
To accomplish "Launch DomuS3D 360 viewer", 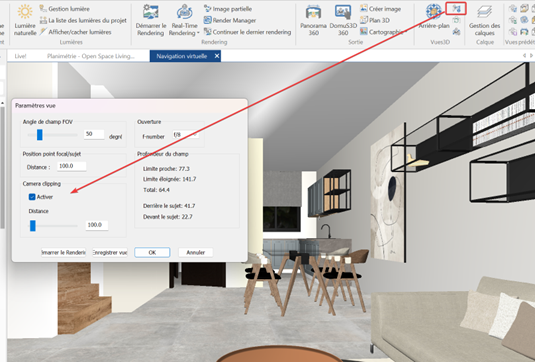I will tap(343, 12).
